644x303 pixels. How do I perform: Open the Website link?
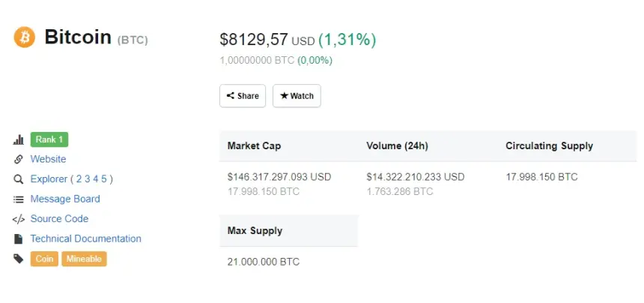point(48,159)
